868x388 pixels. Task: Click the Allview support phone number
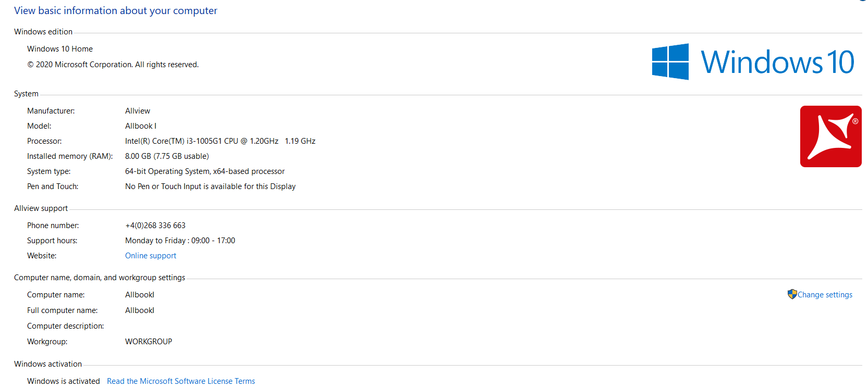coord(155,226)
